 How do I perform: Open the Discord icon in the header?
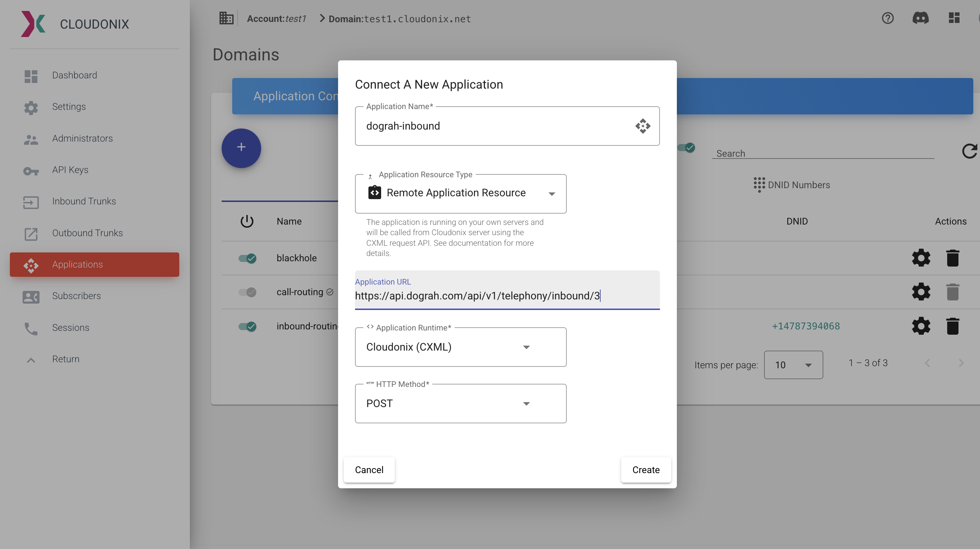(921, 18)
